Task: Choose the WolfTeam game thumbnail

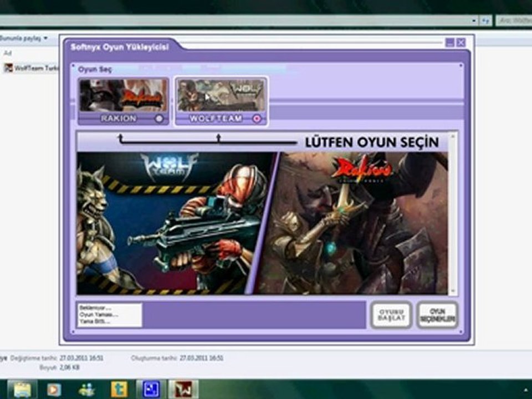Action: (x=221, y=95)
